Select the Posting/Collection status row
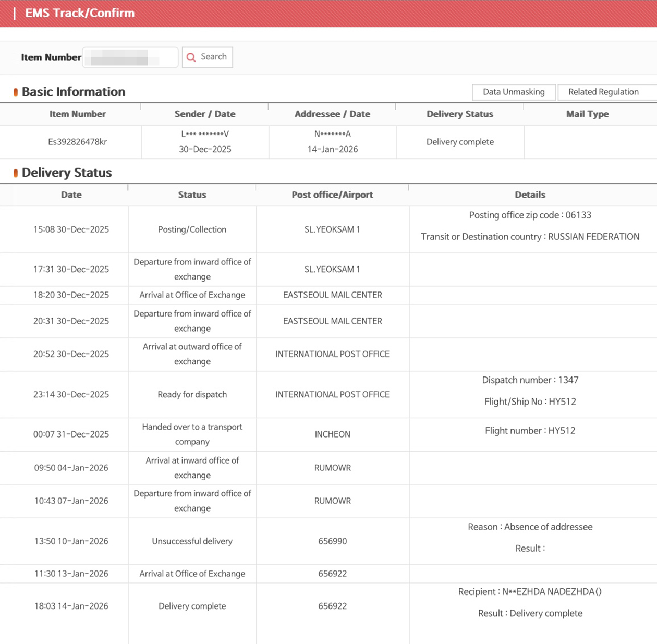 [192, 229]
